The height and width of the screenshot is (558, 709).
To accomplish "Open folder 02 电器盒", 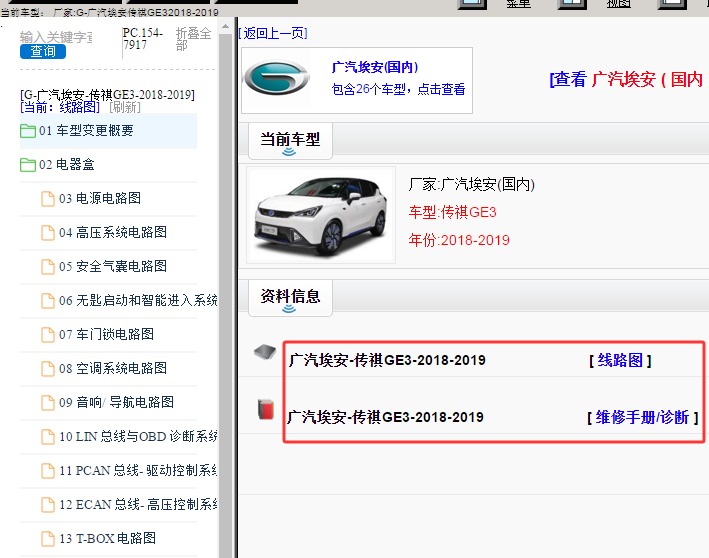I will point(66,165).
